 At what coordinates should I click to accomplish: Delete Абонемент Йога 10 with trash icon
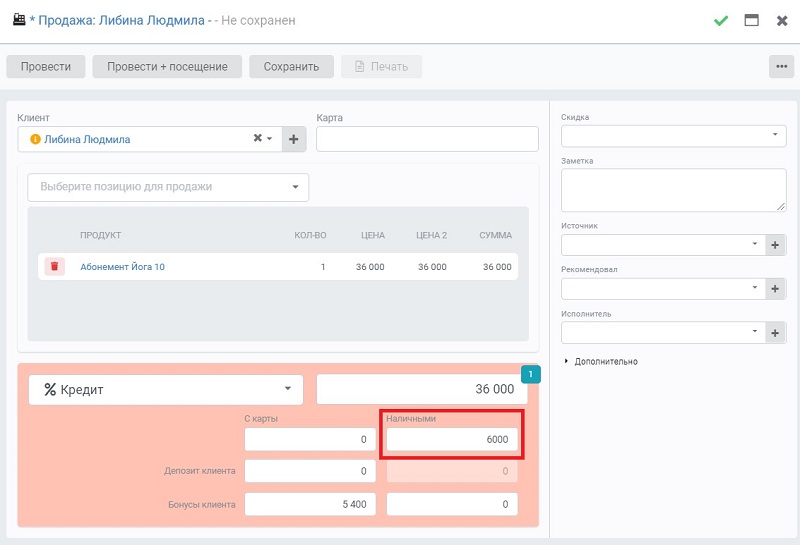click(55, 266)
